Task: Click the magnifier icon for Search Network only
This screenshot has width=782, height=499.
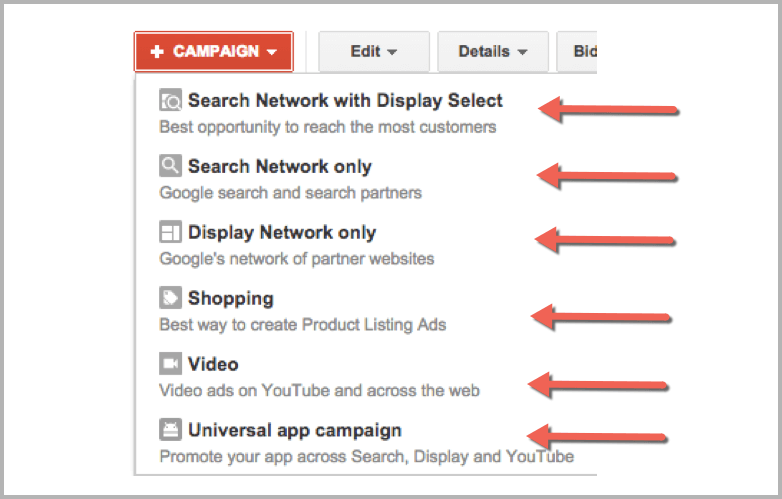Action: pyautogui.click(x=170, y=167)
